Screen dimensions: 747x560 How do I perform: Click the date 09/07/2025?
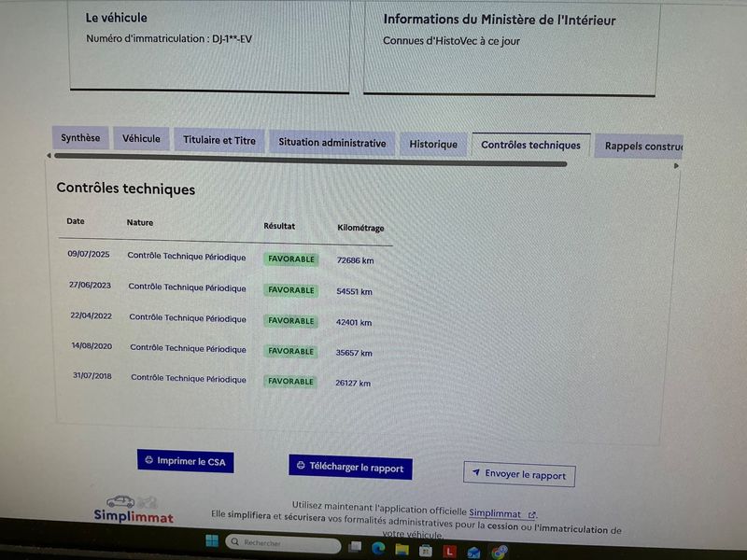(x=89, y=254)
